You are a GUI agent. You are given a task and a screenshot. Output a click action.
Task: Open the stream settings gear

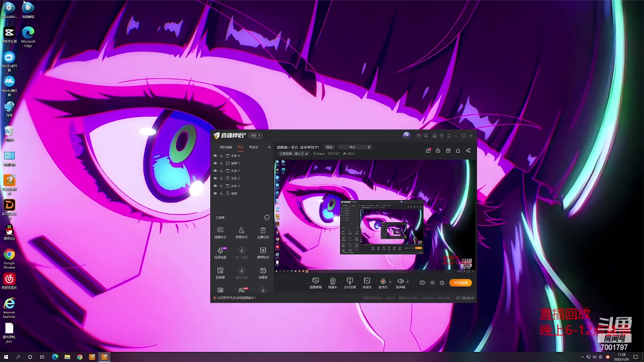(442, 283)
